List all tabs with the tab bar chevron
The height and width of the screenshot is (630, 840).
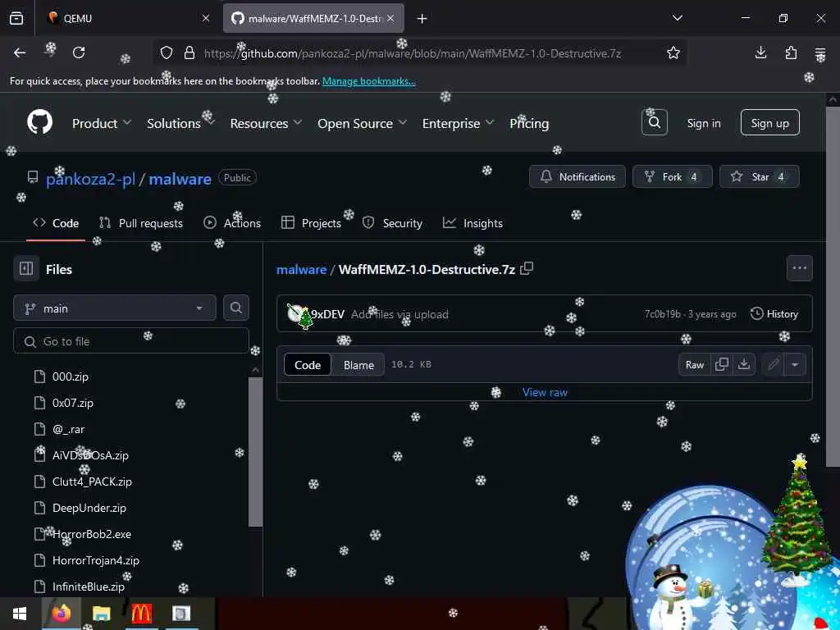[677, 18]
